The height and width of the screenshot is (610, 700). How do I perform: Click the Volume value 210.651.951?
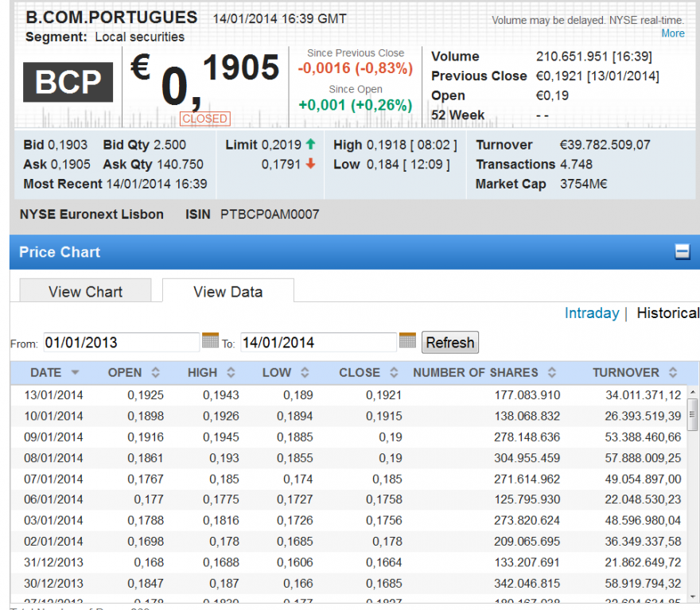tap(572, 56)
